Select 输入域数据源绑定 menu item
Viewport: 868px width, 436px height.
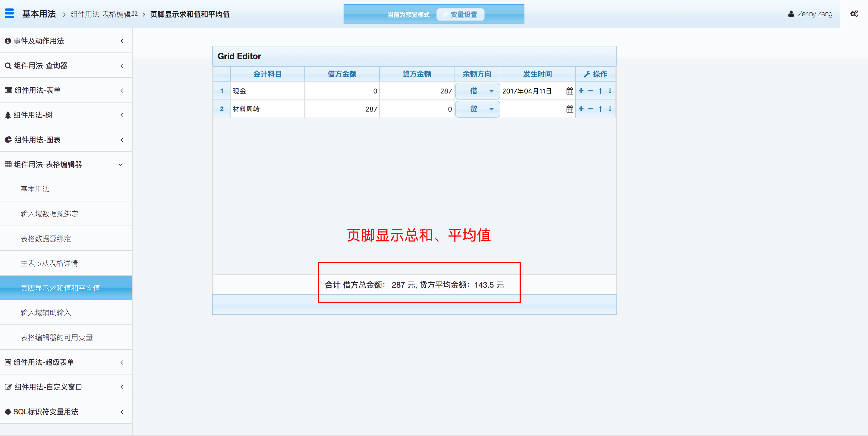(49, 214)
